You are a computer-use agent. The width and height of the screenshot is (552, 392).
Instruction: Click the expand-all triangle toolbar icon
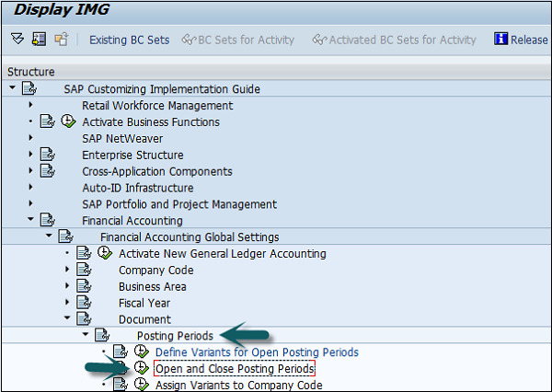coord(17,40)
